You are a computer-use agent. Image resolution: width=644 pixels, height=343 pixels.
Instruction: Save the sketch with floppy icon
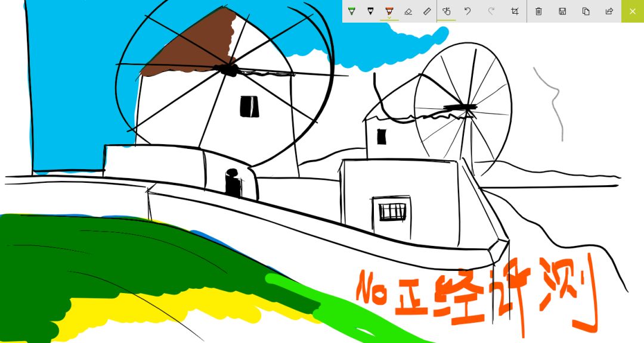563,11
